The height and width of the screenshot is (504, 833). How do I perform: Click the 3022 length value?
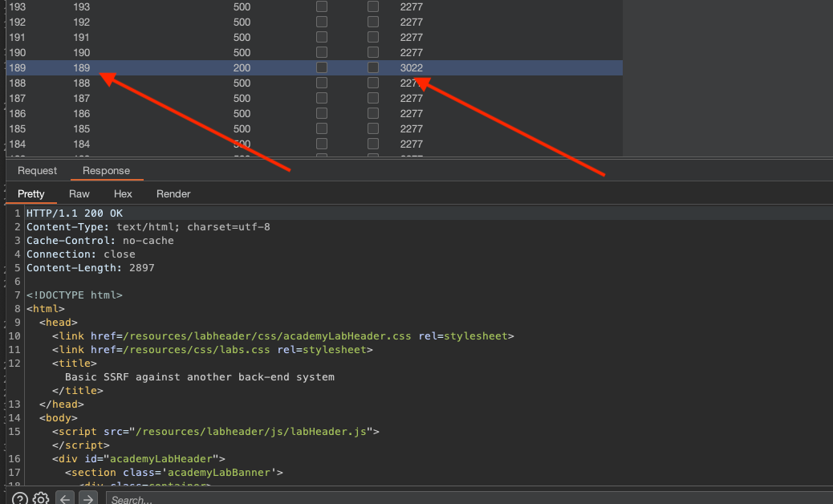coord(411,68)
